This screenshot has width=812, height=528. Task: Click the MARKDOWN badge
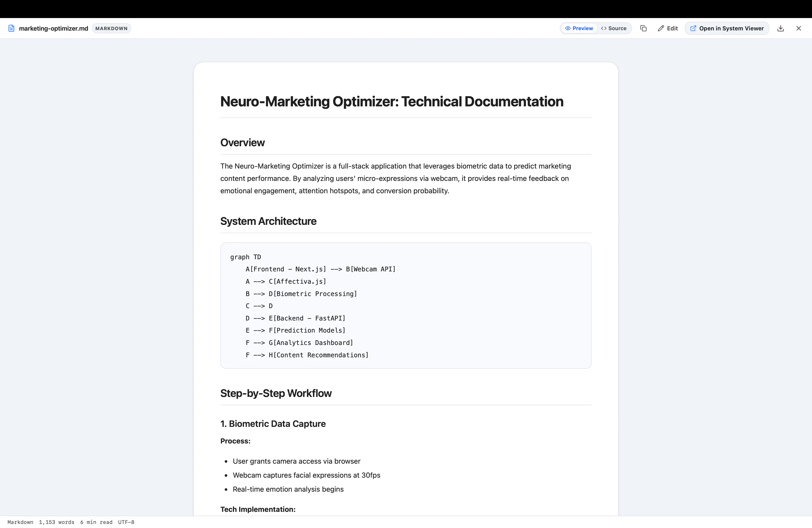click(x=112, y=28)
